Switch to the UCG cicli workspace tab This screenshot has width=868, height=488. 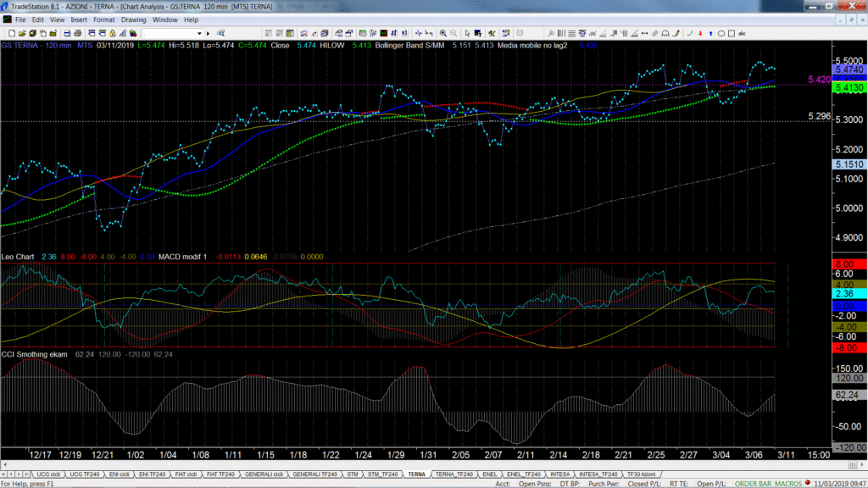pyautogui.click(x=48, y=474)
